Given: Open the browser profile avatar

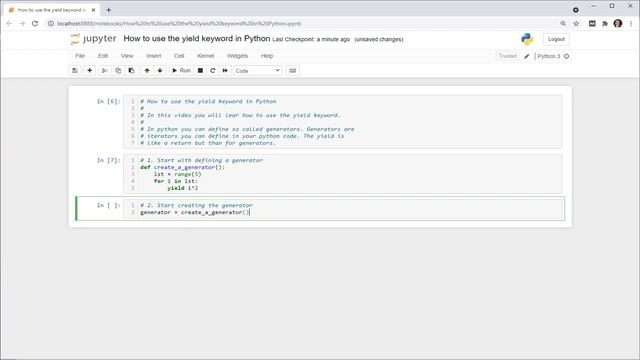Looking at the screenshot, I should [618, 24].
